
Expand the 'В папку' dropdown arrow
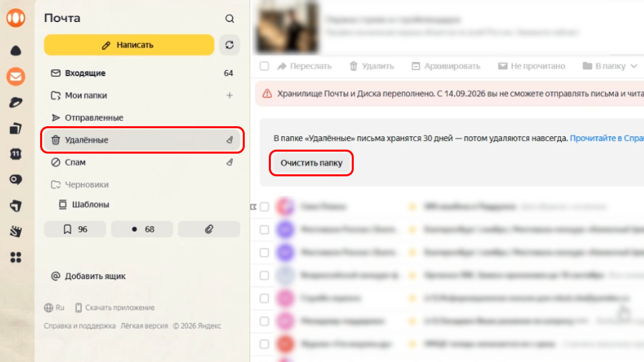click(634, 66)
